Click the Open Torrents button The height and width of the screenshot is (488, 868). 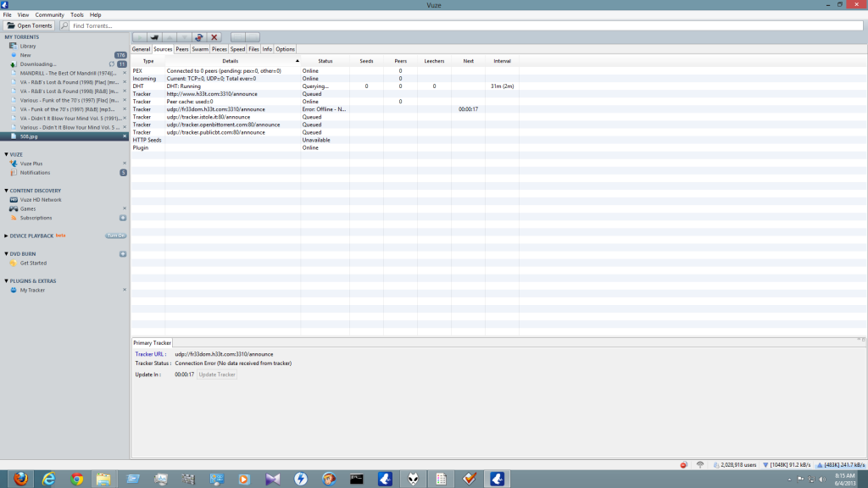point(30,25)
